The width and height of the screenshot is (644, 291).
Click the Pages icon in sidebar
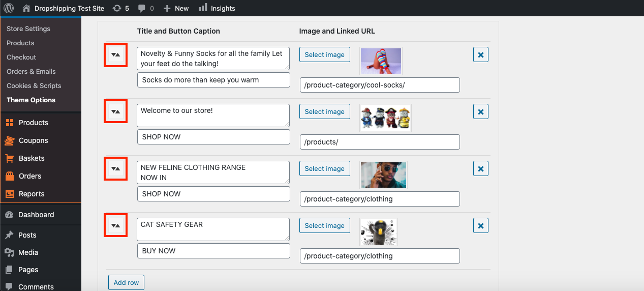(x=9, y=270)
